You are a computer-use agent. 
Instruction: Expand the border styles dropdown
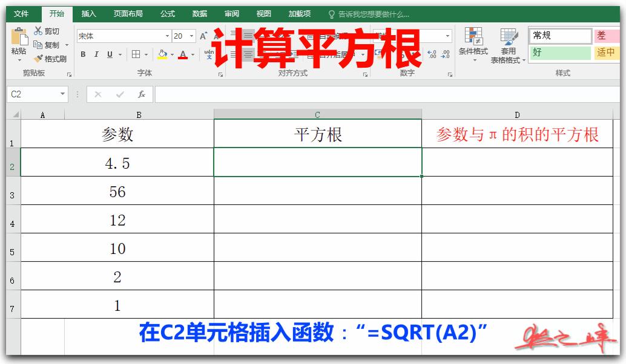pos(145,54)
